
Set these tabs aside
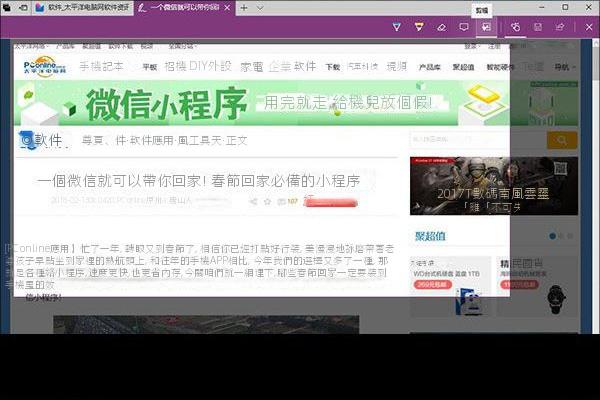pyautogui.click(x=23, y=7)
